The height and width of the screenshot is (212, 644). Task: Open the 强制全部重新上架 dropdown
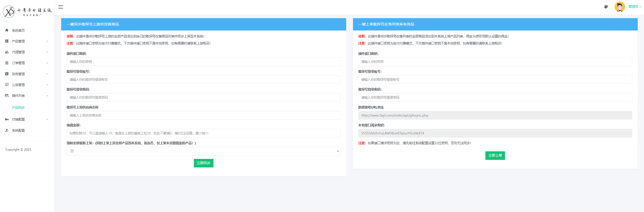203,151
